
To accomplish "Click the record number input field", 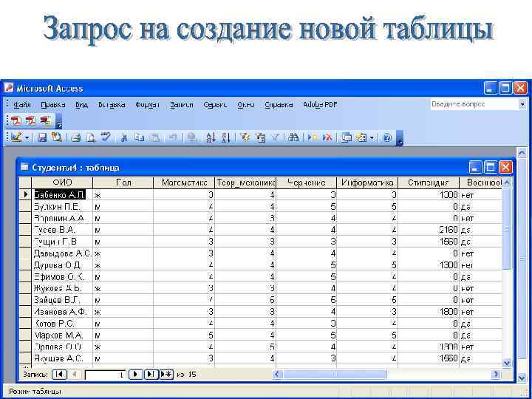I will tap(106, 375).
